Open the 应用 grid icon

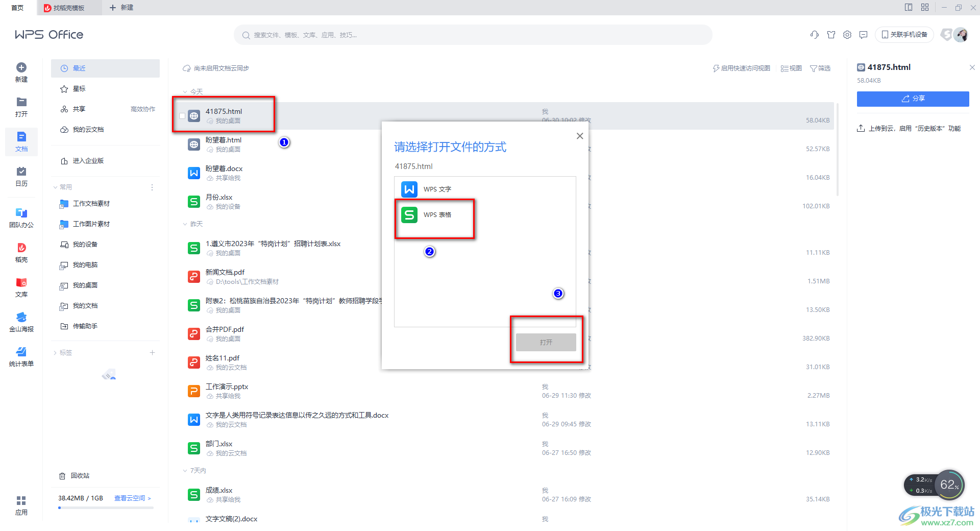coord(21,500)
